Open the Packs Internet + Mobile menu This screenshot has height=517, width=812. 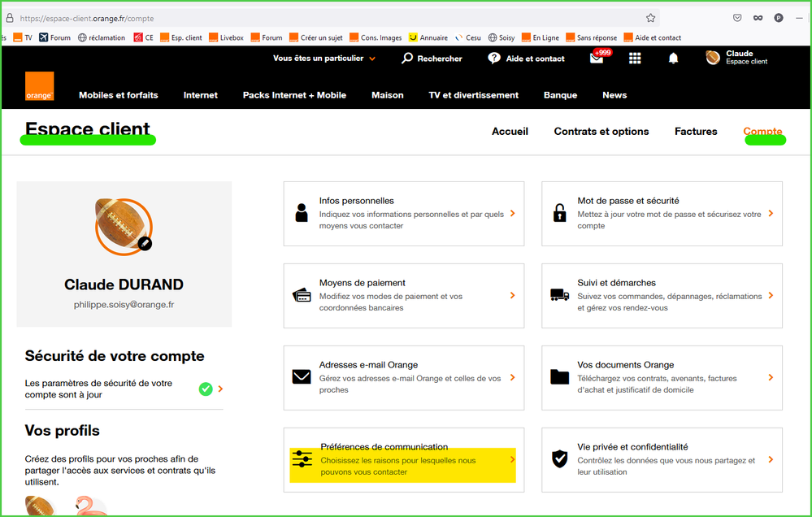[x=295, y=95]
